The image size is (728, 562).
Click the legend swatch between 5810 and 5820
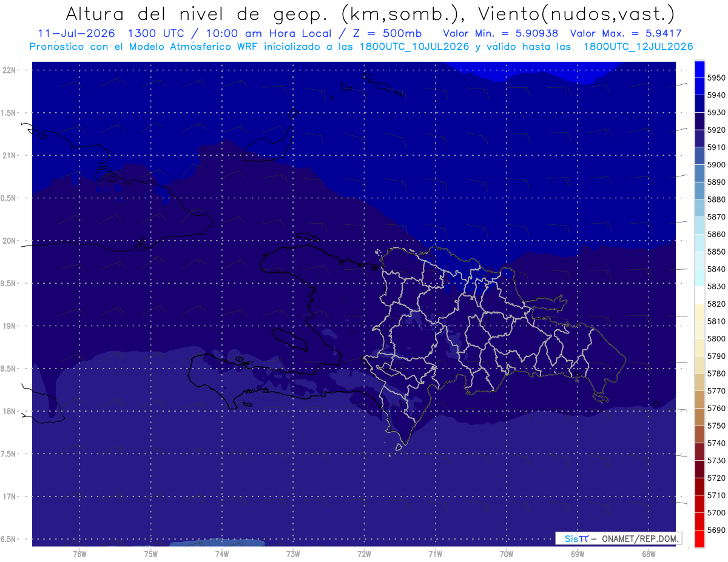pos(699,312)
